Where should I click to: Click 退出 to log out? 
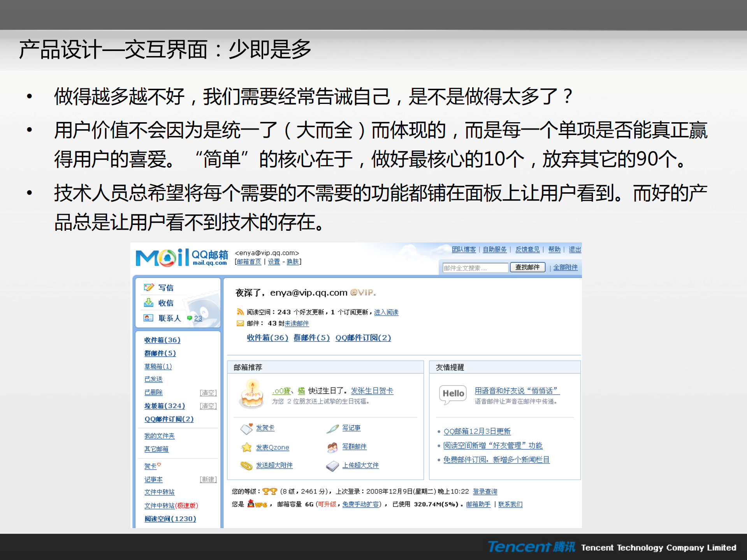575,249
